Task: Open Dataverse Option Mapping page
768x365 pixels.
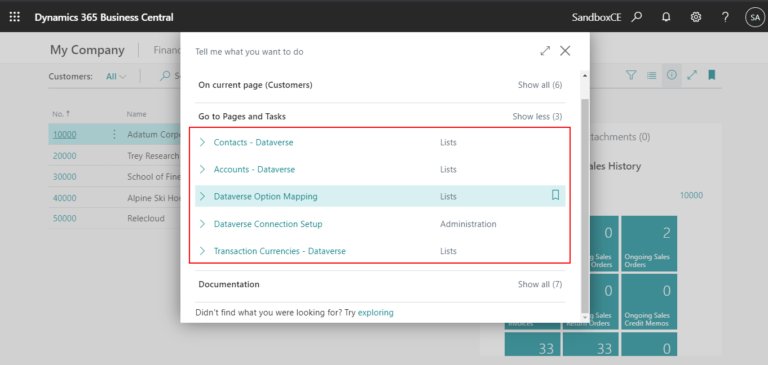Action: pyautogui.click(x=265, y=196)
